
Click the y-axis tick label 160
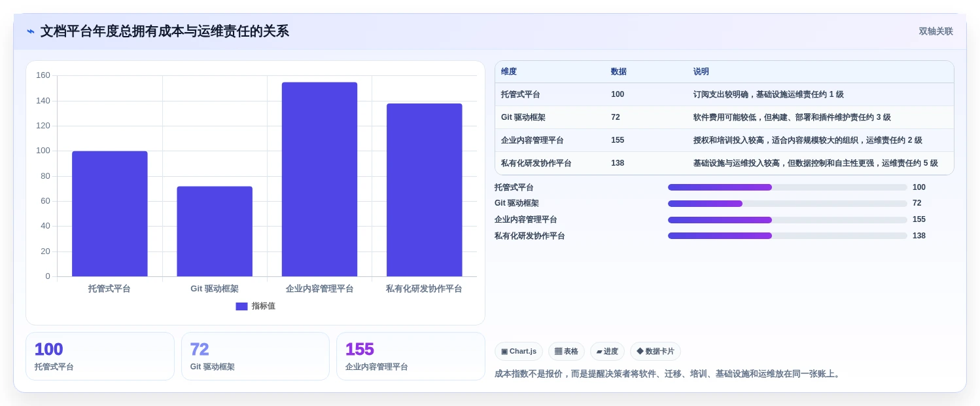tap(43, 75)
